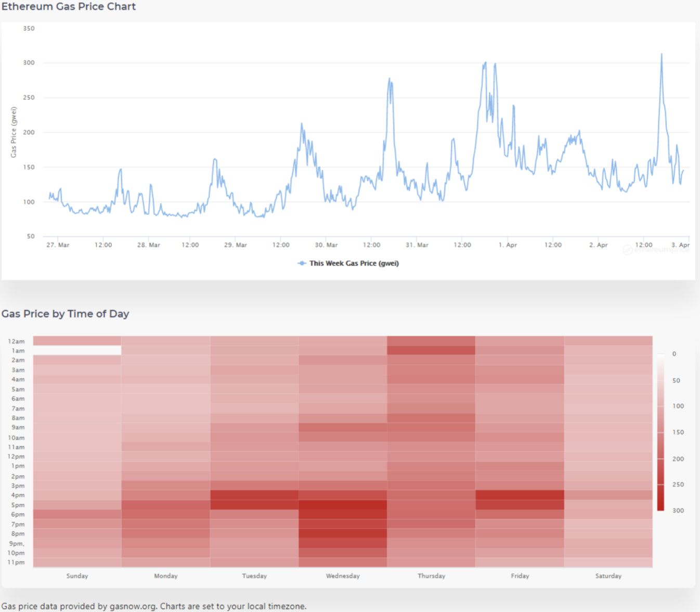This screenshot has width=700, height=612.
Task: Click the blank Sunday 1am cell
Action: point(77,351)
